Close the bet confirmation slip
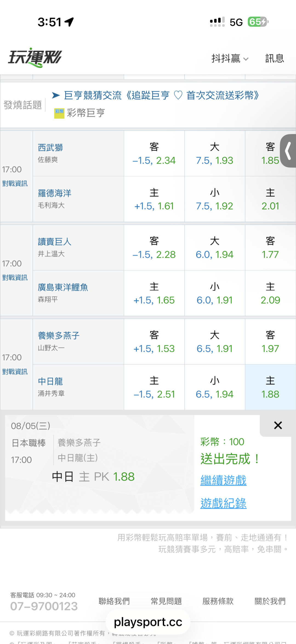 click(x=278, y=425)
